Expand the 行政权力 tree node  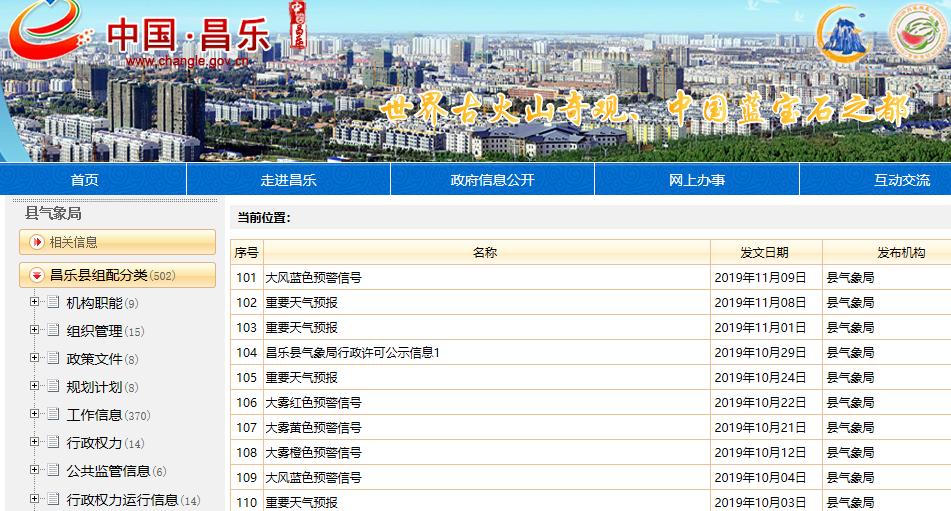34,443
